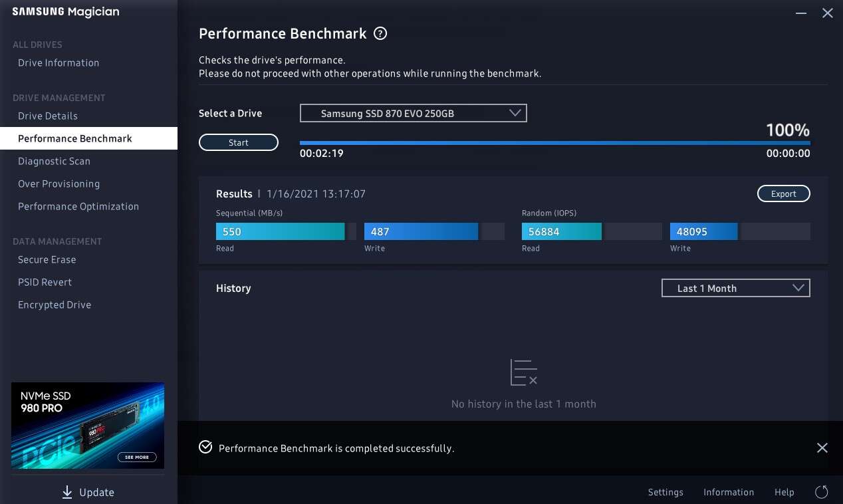Navigate to Performance Optimization
Viewport: 843px width, 504px height.
[x=78, y=206]
